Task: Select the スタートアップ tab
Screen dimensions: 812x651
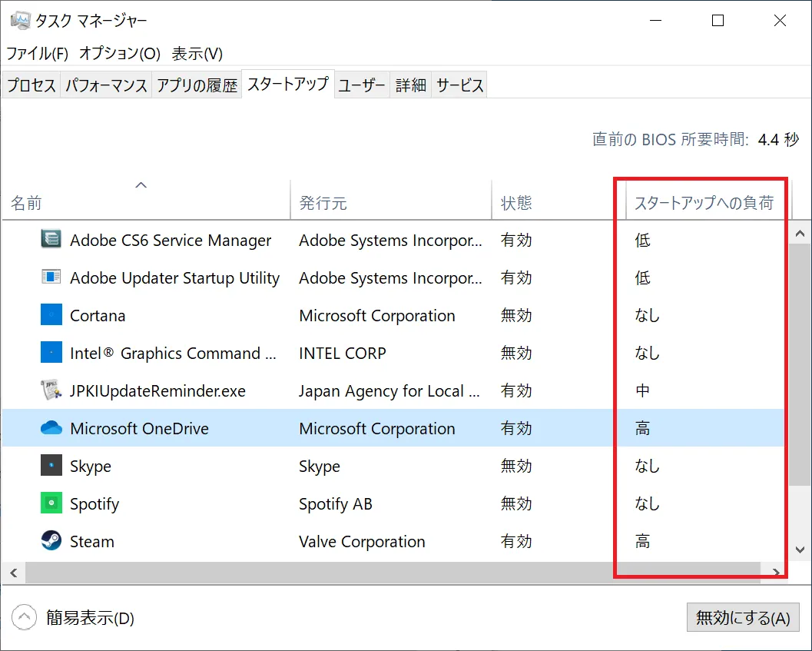Action: [x=288, y=84]
